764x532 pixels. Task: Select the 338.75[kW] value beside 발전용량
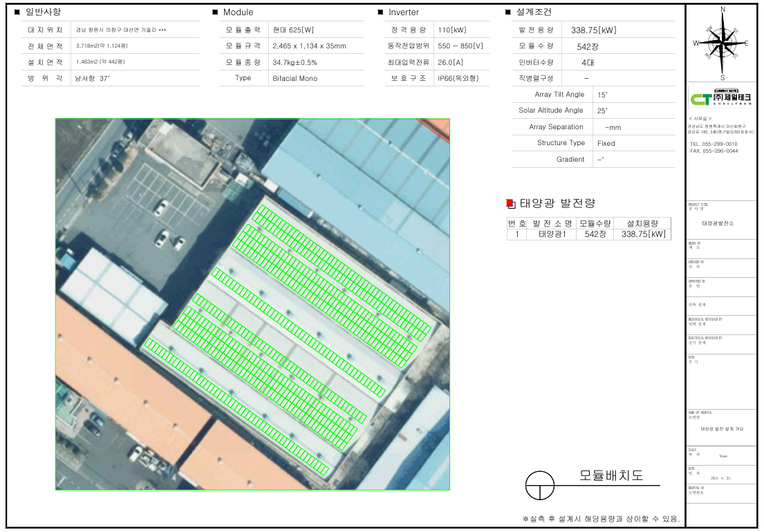pyautogui.click(x=593, y=30)
